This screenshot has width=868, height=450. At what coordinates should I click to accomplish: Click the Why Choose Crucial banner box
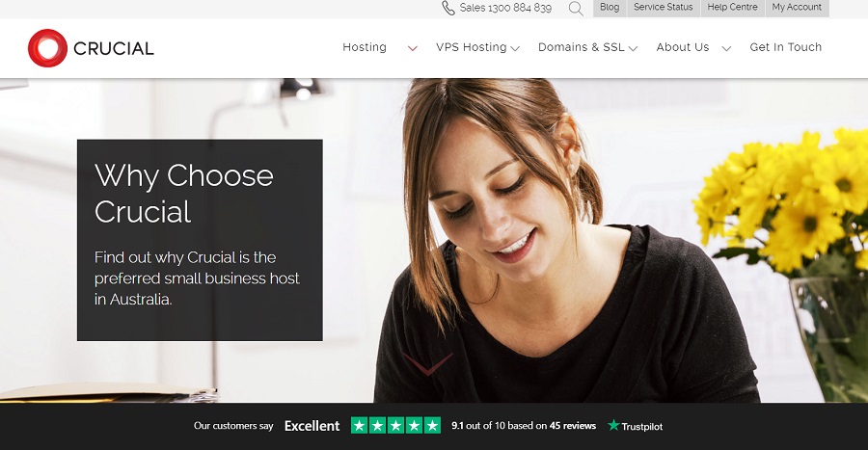[x=200, y=240]
